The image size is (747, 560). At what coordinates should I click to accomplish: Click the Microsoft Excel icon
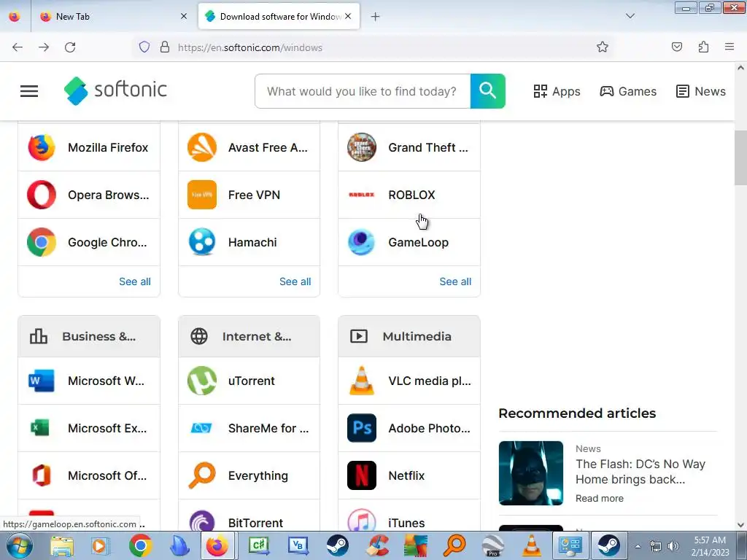click(x=42, y=428)
